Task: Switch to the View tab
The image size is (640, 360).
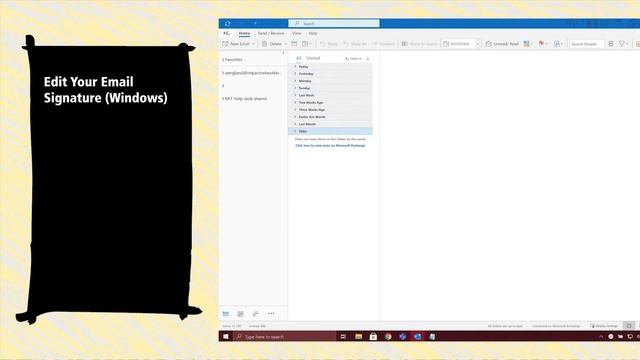Action: point(296,33)
